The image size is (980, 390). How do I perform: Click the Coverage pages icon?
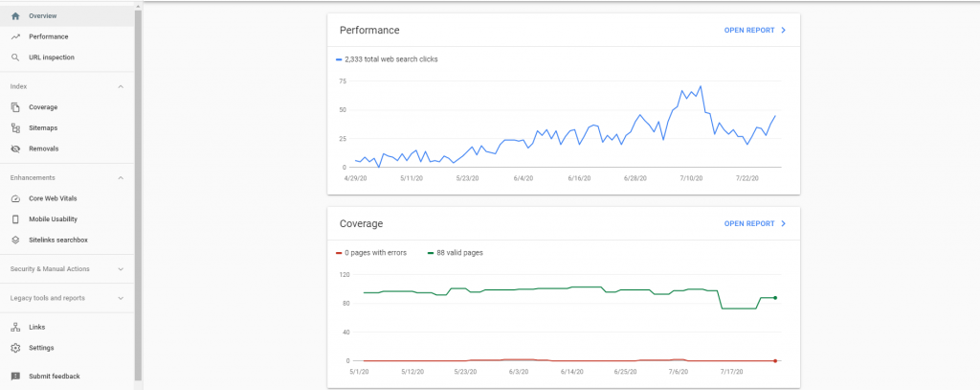(15, 107)
